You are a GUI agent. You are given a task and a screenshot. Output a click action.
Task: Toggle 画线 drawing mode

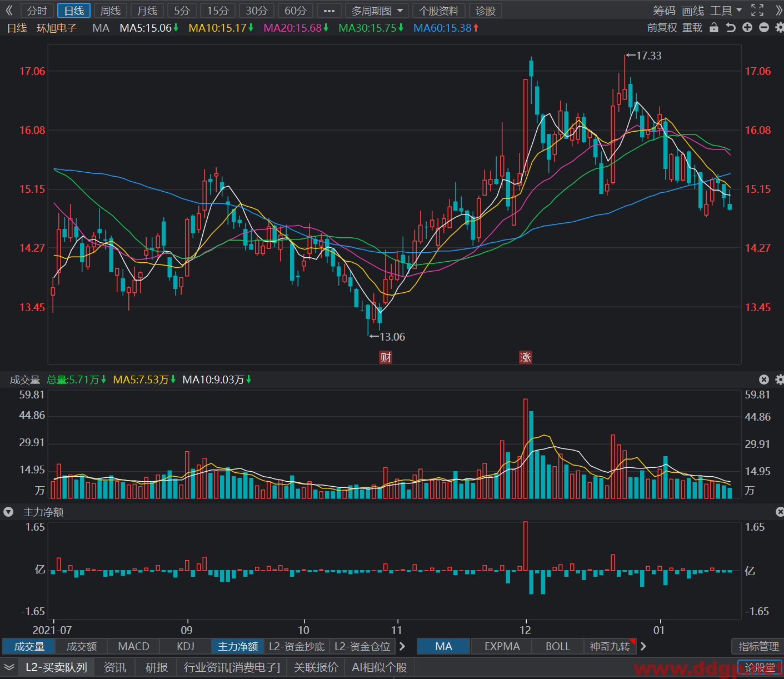point(693,11)
